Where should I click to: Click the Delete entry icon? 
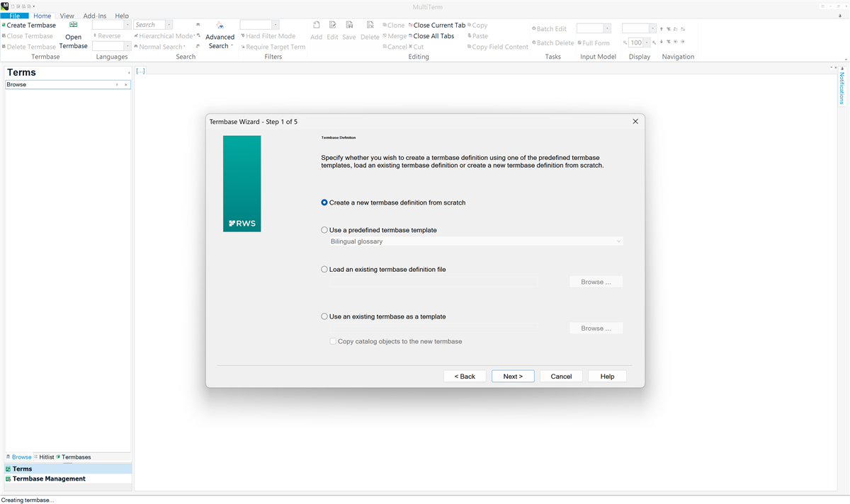point(370,25)
